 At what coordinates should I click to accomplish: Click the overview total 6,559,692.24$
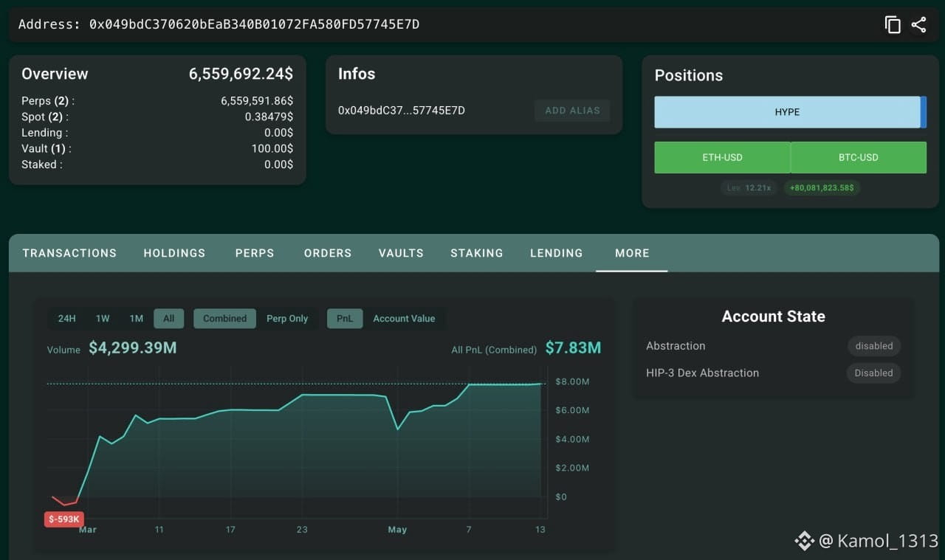pos(241,74)
